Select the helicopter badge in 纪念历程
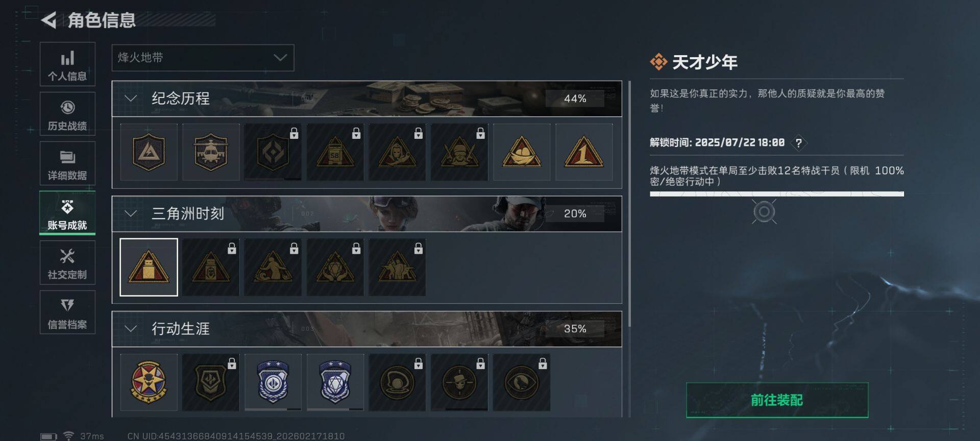Screen dimensions: 980x441 coord(211,152)
